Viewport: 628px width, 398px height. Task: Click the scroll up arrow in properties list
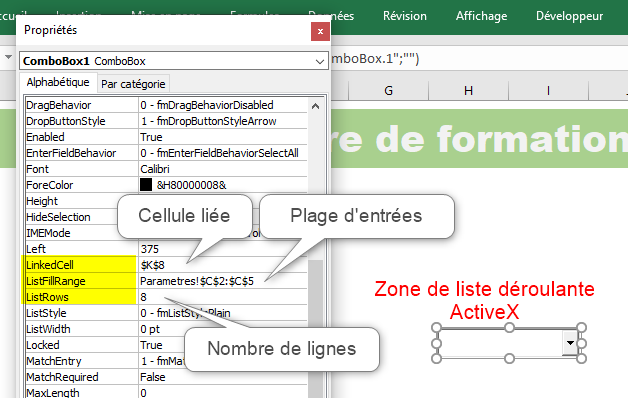pyautogui.click(x=315, y=106)
